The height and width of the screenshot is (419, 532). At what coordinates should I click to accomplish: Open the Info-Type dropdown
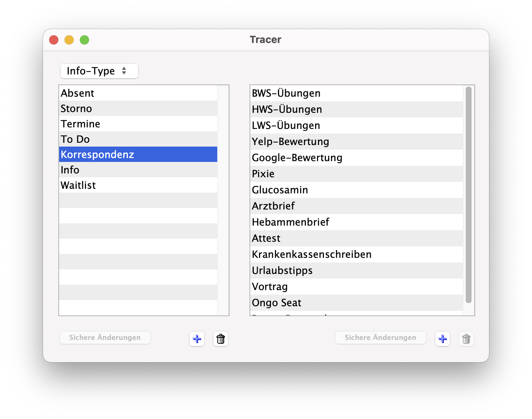[x=99, y=71]
